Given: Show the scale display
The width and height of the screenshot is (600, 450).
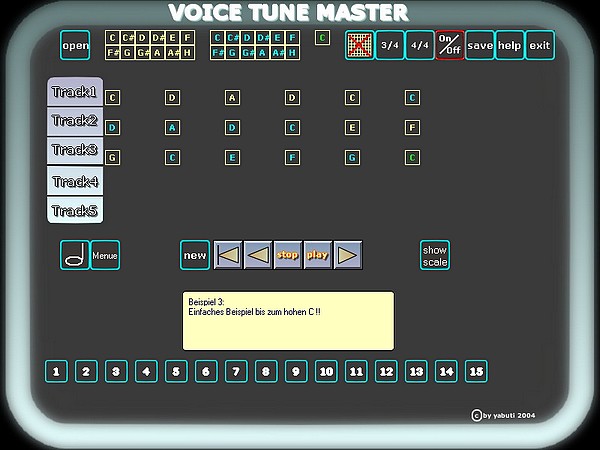Looking at the screenshot, I should (x=435, y=255).
